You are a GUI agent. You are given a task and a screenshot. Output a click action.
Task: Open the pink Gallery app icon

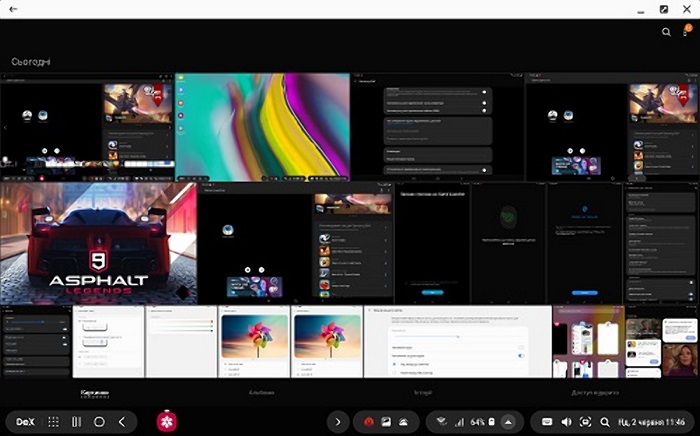pos(167,421)
